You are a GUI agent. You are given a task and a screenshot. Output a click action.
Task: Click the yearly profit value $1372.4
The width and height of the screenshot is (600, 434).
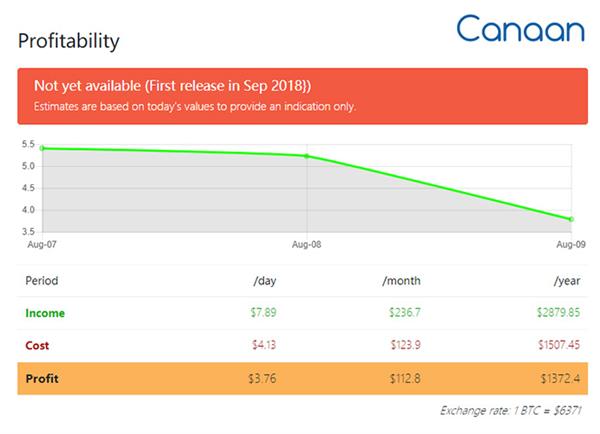point(559,376)
